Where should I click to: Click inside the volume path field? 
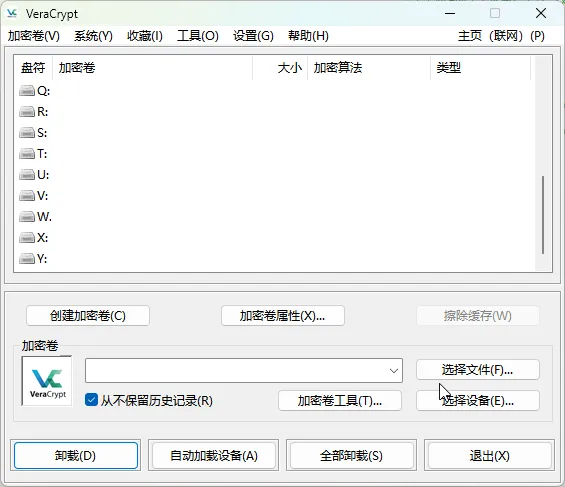244,370
